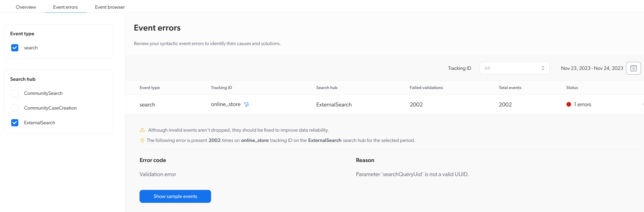
Task: Click the lightbulb tip icon
Action: point(142,140)
